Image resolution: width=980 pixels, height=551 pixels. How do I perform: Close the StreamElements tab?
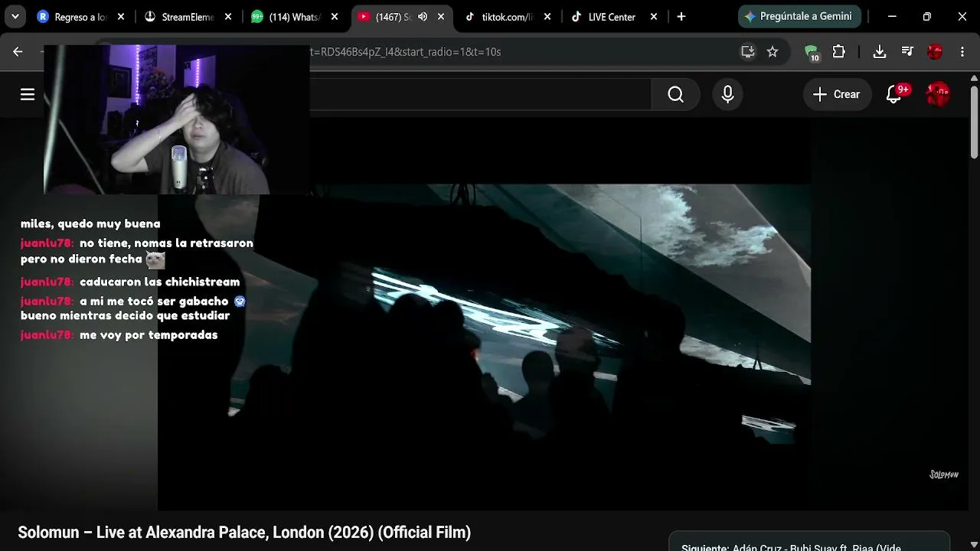click(x=228, y=17)
